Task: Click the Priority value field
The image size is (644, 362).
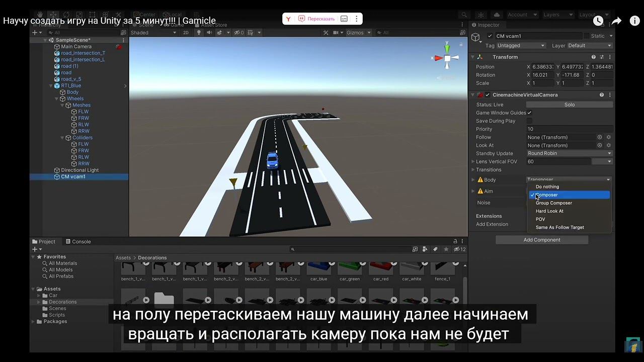Action: click(570, 129)
